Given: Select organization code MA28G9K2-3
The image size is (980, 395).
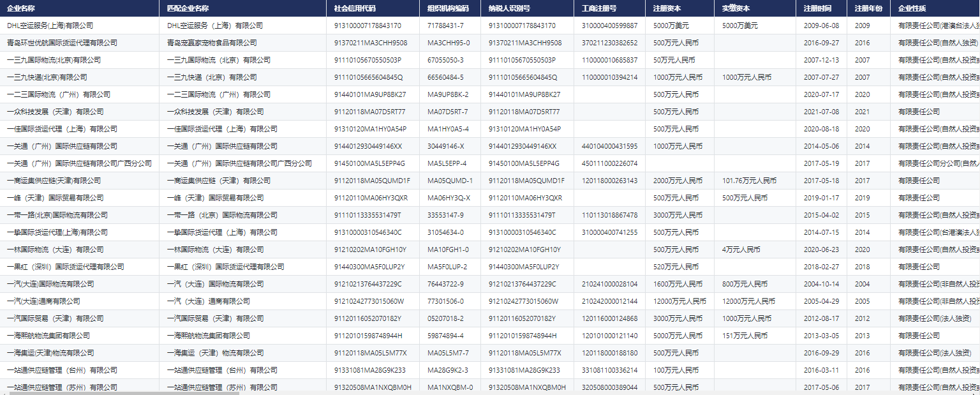Looking at the screenshot, I should pyautogui.click(x=448, y=370).
